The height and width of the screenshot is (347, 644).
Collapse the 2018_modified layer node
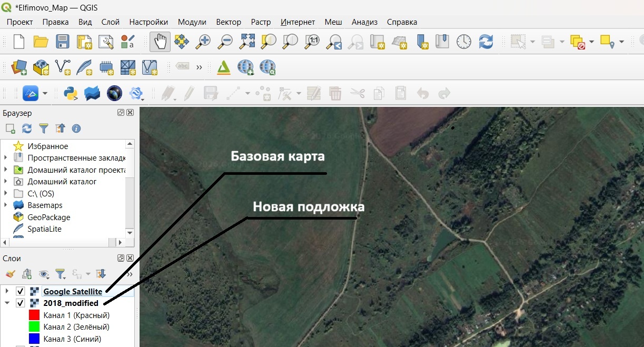[x=7, y=303]
